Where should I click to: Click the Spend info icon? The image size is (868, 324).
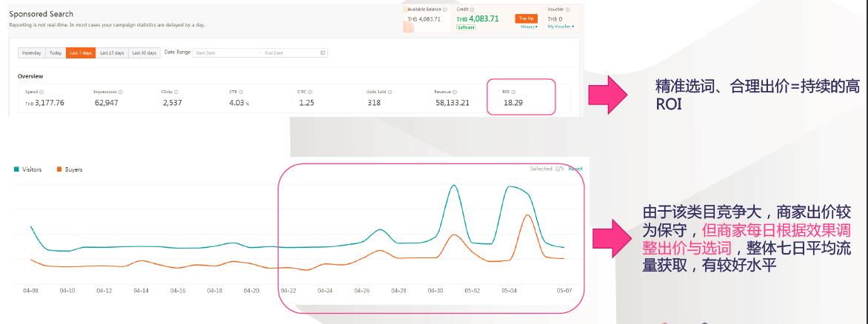coord(39,92)
